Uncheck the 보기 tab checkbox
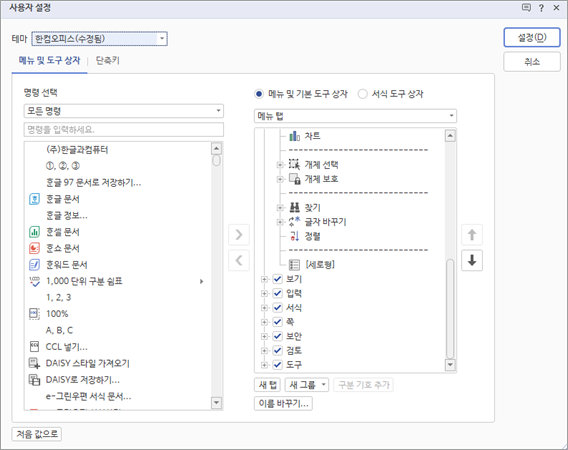568x450 pixels. coord(277,279)
